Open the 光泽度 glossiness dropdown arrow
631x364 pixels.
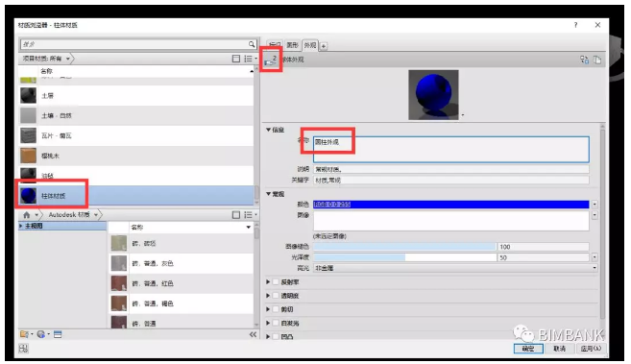pyautogui.click(x=595, y=257)
